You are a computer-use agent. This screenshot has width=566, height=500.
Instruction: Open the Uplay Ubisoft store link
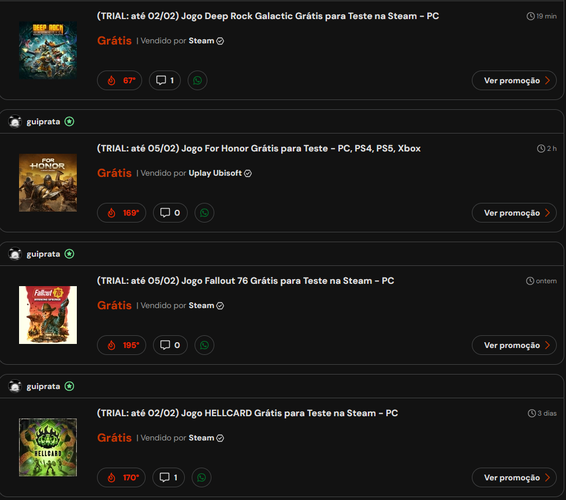(x=215, y=173)
